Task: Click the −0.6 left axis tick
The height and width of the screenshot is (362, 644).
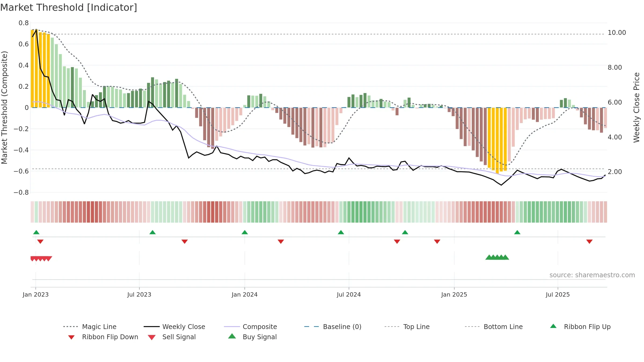Action: [x=21, y=171]
